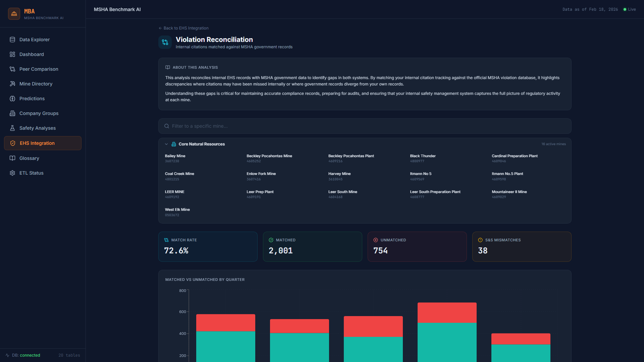Click the mine filter search field
This screenshot has width=644, height=362.
[365, 126]
